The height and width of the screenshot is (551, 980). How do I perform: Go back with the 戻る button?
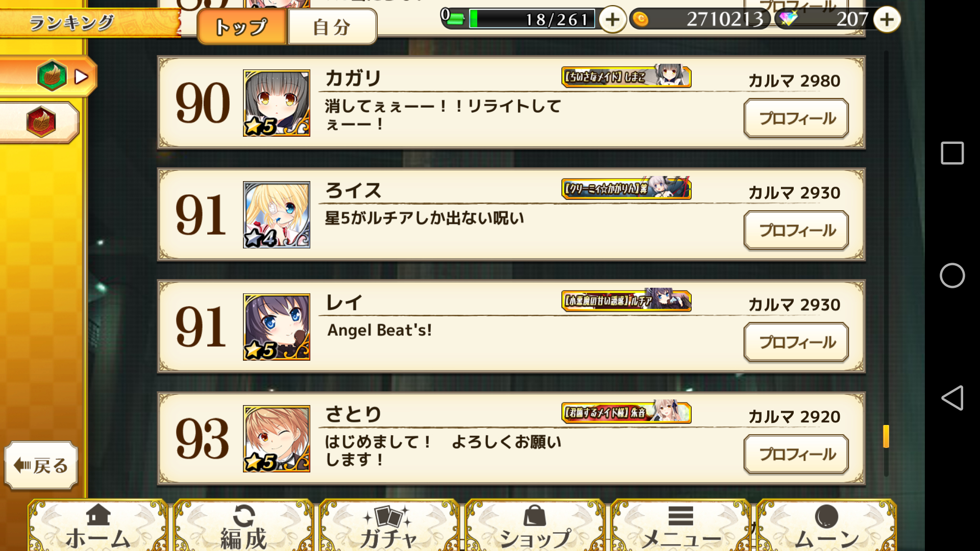point(41,465)
